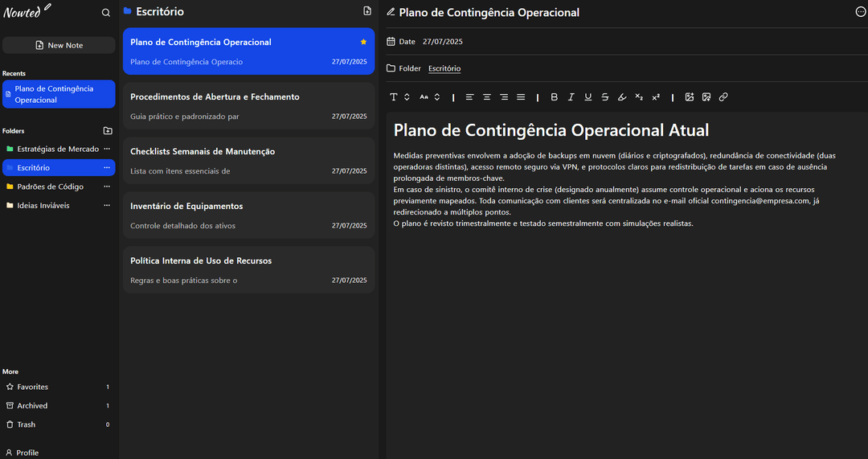Open the note options ellipsis circle
The width and height of the screenshot is (868, 459).
[860, 11]
